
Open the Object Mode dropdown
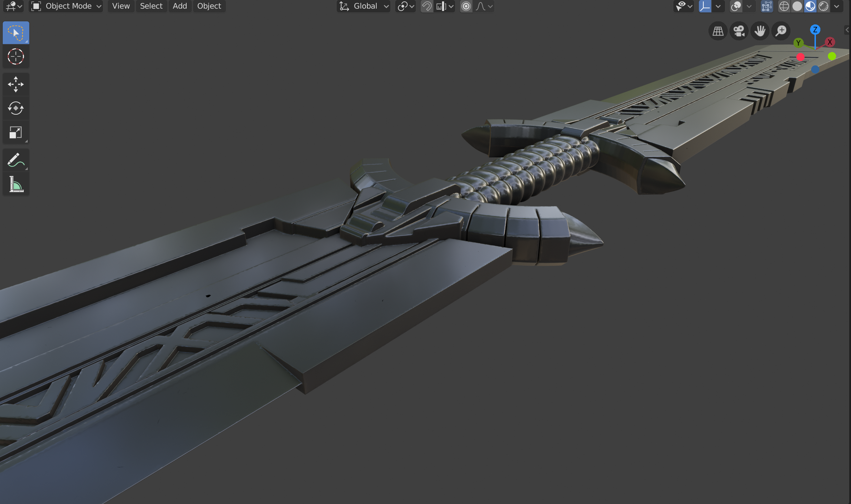click(66, 6)
